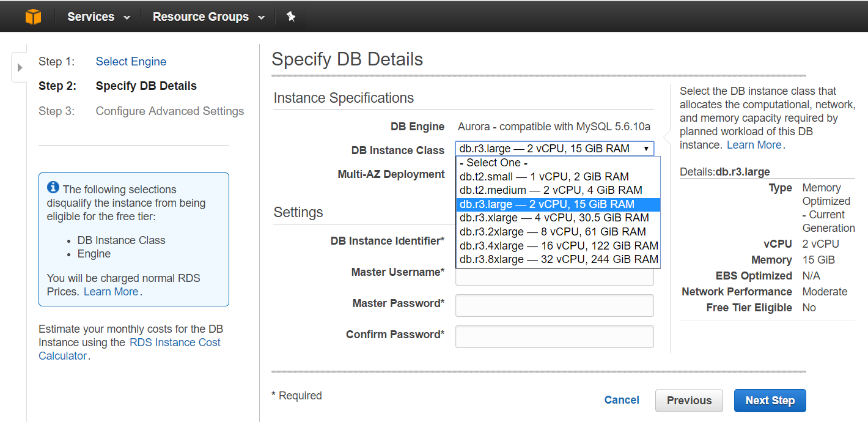Click the 'Specify DB Details' page title
The height and width of the screenshot is (422, 868).
click(347, 59)
